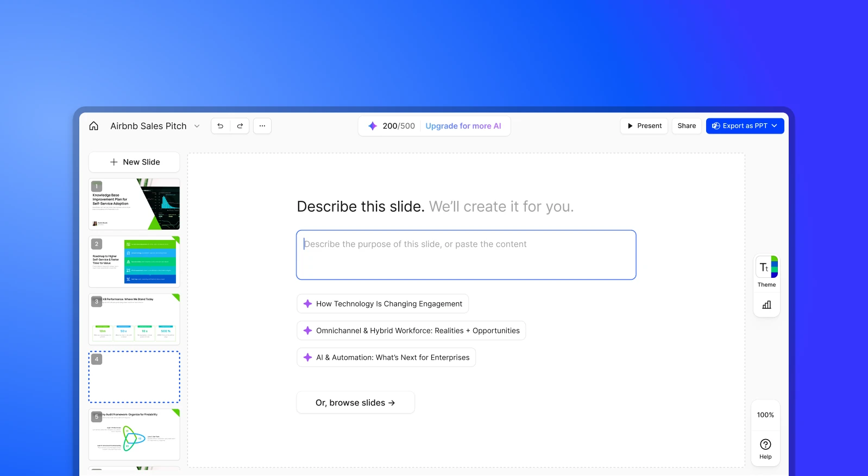Undo the last action

(x=221, y=126)
